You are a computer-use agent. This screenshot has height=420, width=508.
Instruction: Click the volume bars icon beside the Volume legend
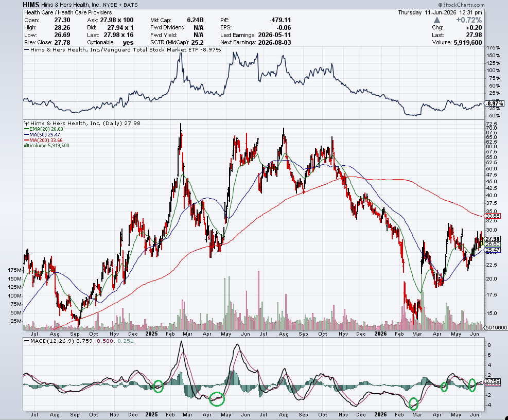(27, 146)
